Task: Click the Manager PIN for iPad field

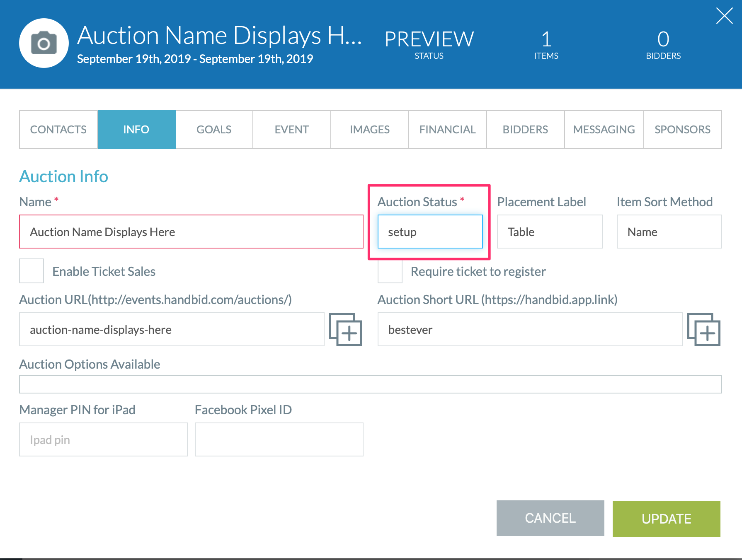Action: pos(103,439)
